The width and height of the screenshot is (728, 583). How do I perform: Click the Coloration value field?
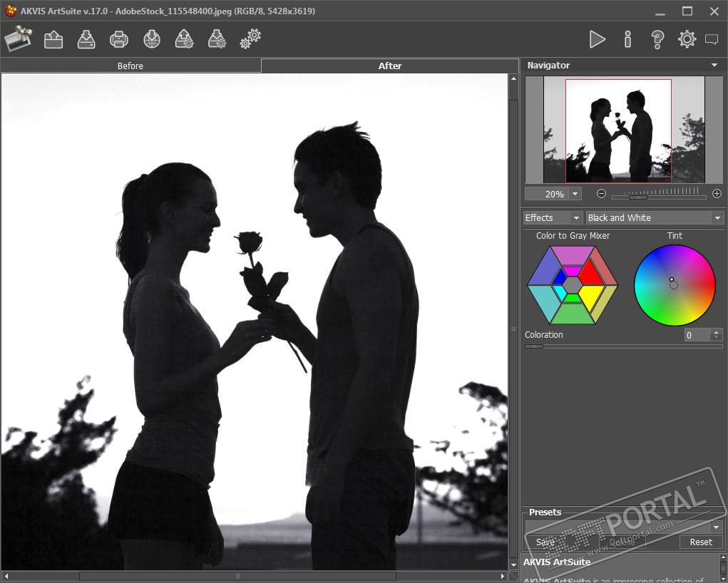(x=697, y=335)
